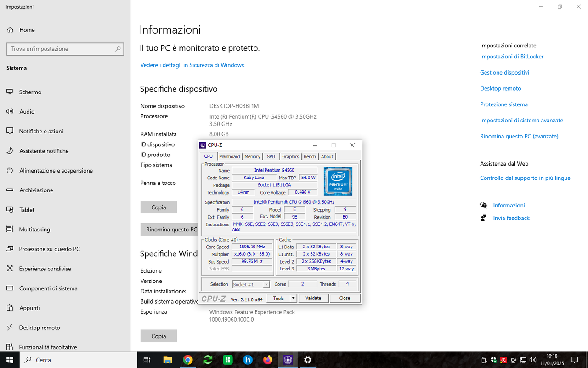The height and width of the screenshot is (368, 588).
Task: Click Close button in CPU-Z
Action: point(345,298)
